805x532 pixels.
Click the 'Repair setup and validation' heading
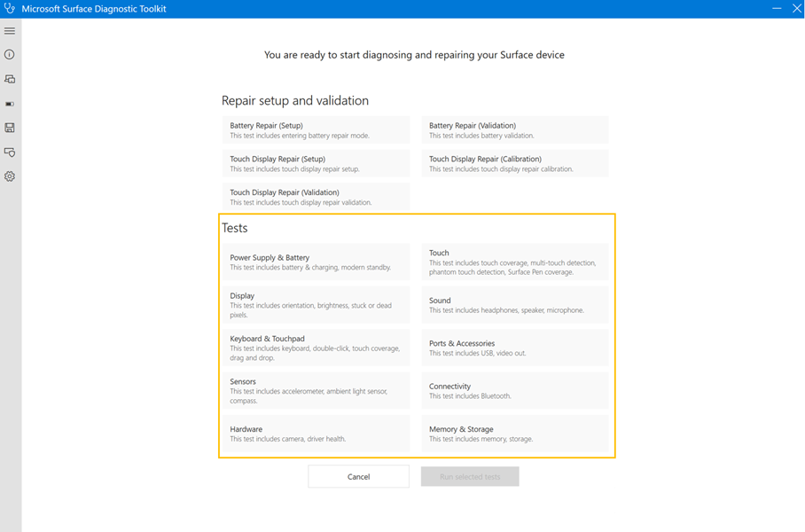pyautogui.click(x=295, y=101)
